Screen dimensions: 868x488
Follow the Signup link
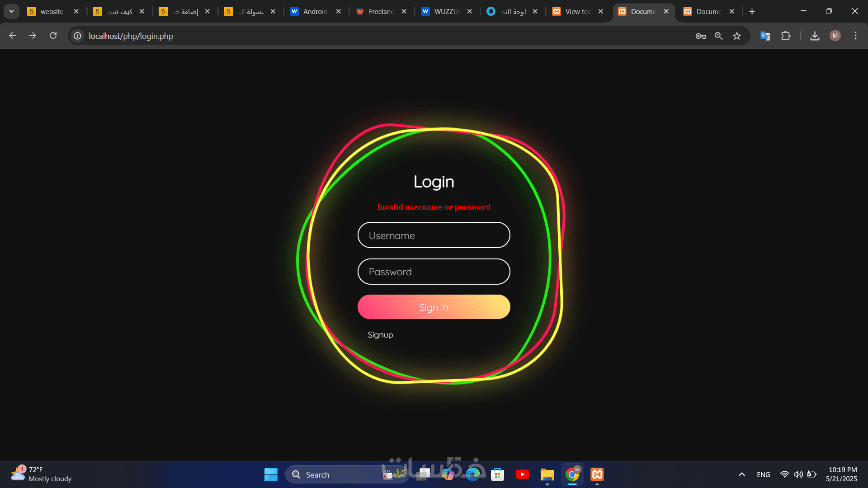[x=380, y=335]
